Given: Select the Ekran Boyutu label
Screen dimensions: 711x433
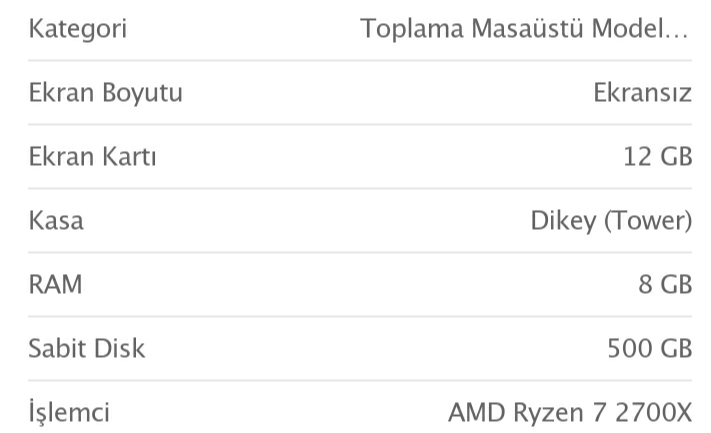Looking at the screenshot, I should tap(106, 93).
